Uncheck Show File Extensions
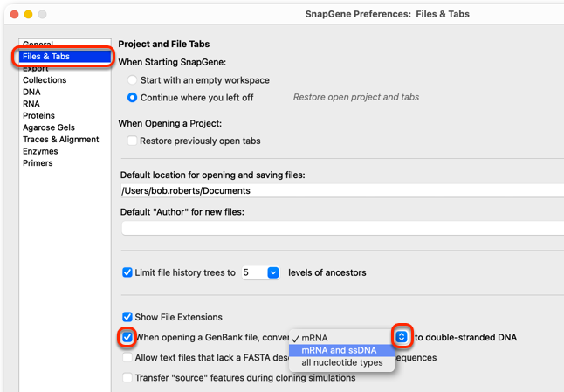The height and width of the screenshot is (392, 564). click(x=127, y=317)
